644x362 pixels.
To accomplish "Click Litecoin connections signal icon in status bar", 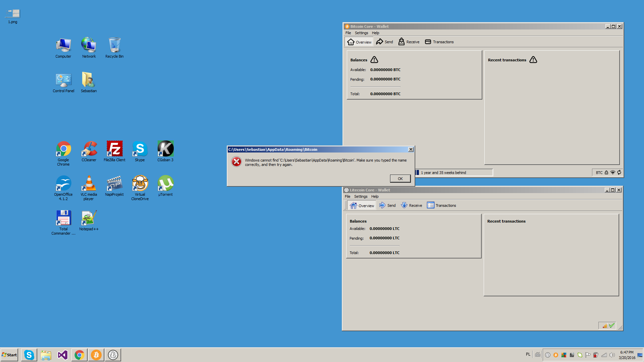I will coord(605,325).
